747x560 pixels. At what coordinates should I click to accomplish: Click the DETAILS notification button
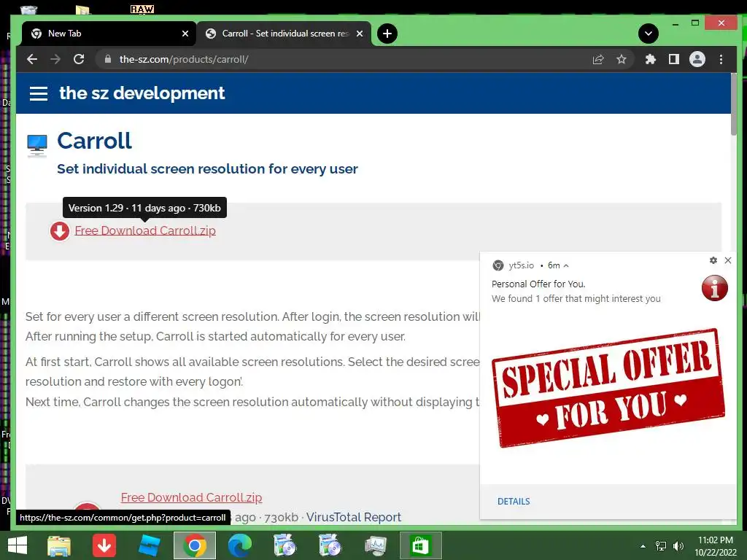click(514, 502)
